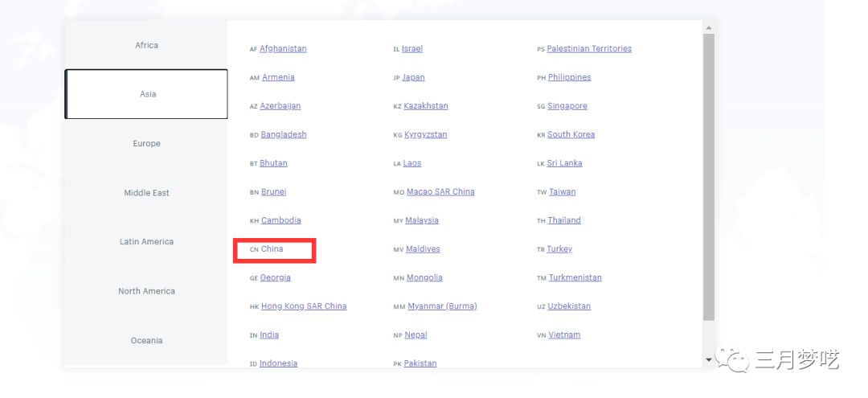Click the Palestinian Territories link
The height and width of the screenshot is (398, 868).
589,49
